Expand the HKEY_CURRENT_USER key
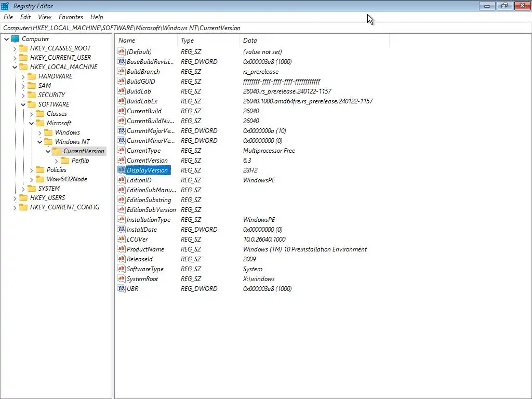Screen dimensions: 532x399 pos(15,58)
